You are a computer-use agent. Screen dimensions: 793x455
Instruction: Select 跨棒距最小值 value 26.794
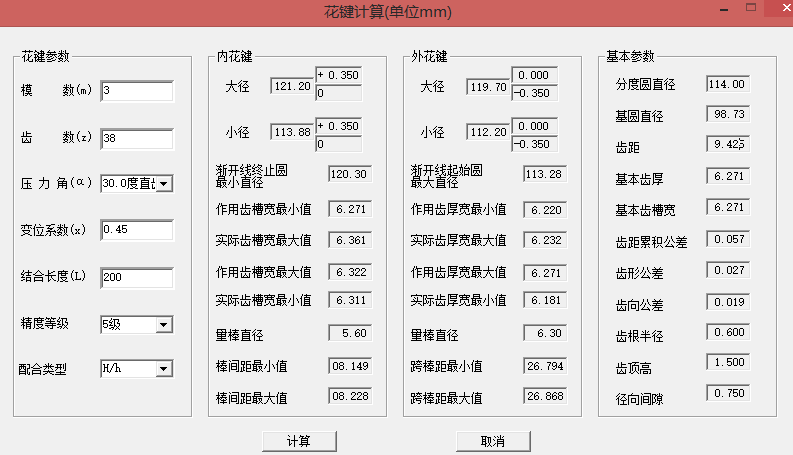click(x=545, y=366)
